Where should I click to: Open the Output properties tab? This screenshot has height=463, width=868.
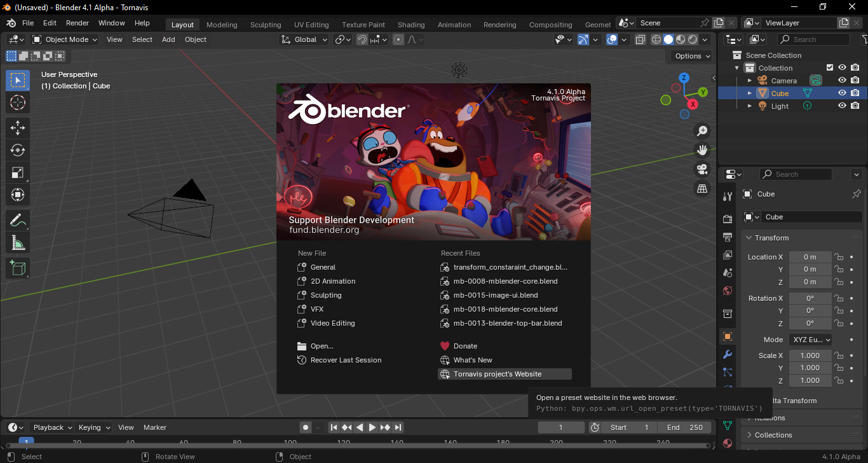click(x=728, y=237)
